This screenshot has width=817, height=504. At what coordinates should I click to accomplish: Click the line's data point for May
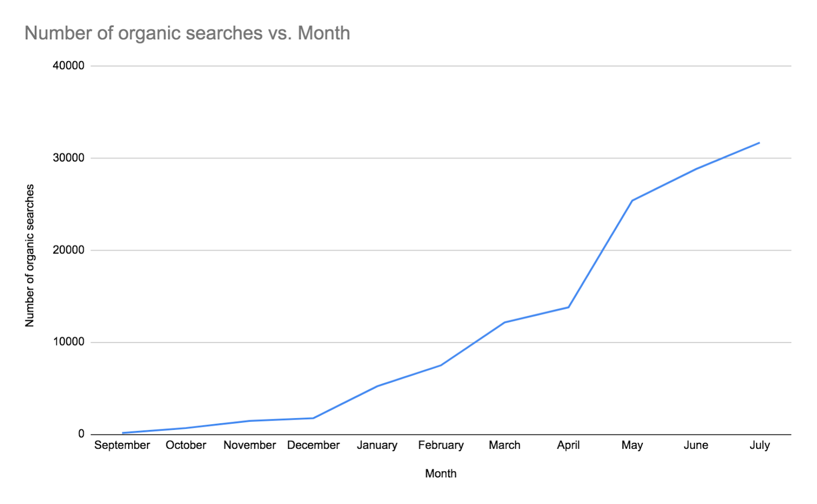[632, 201]
